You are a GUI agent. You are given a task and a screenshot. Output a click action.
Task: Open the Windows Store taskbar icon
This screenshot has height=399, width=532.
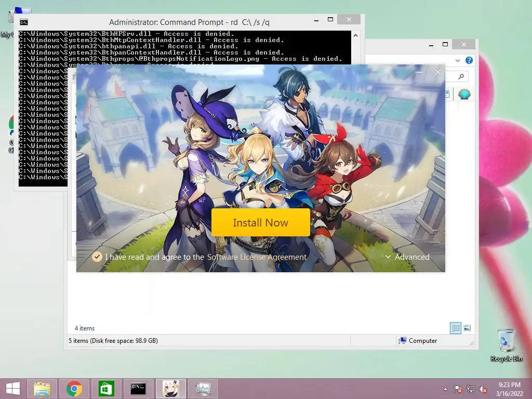pos(106,389)
